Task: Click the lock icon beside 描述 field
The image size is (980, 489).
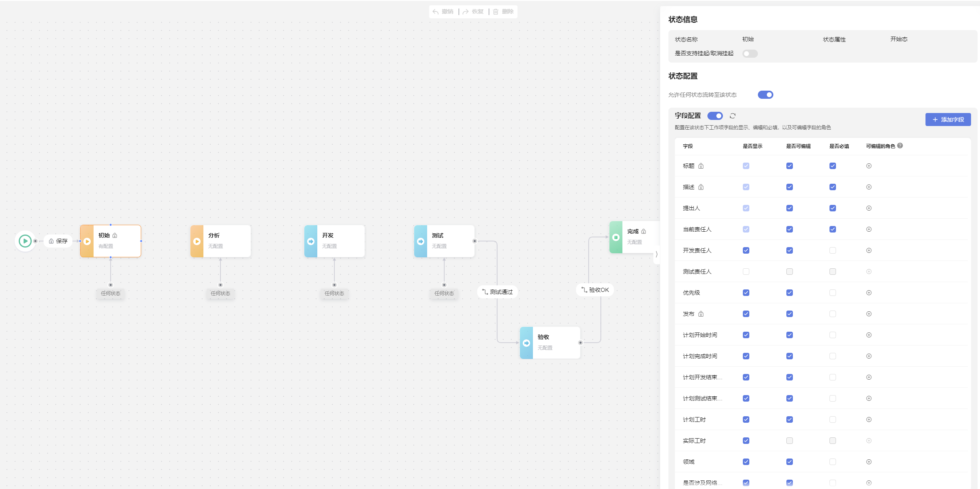Action: pyautogui.click(x=701, y=187)
